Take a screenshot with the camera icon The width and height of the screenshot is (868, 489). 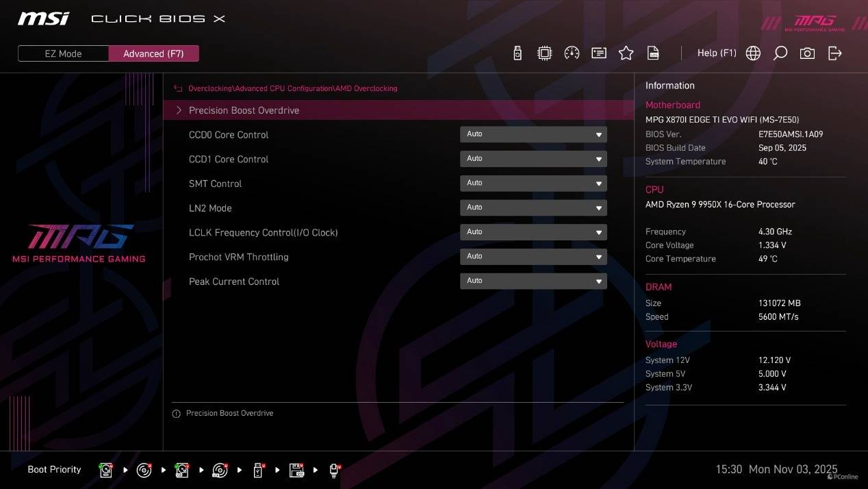point(807,53)
